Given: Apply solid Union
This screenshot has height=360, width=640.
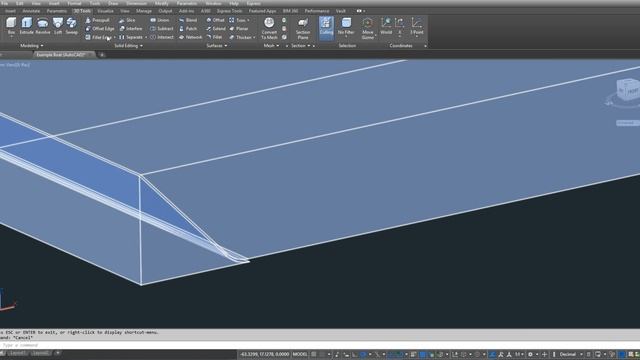Looking at the screenshot, I should click(160, 20).
